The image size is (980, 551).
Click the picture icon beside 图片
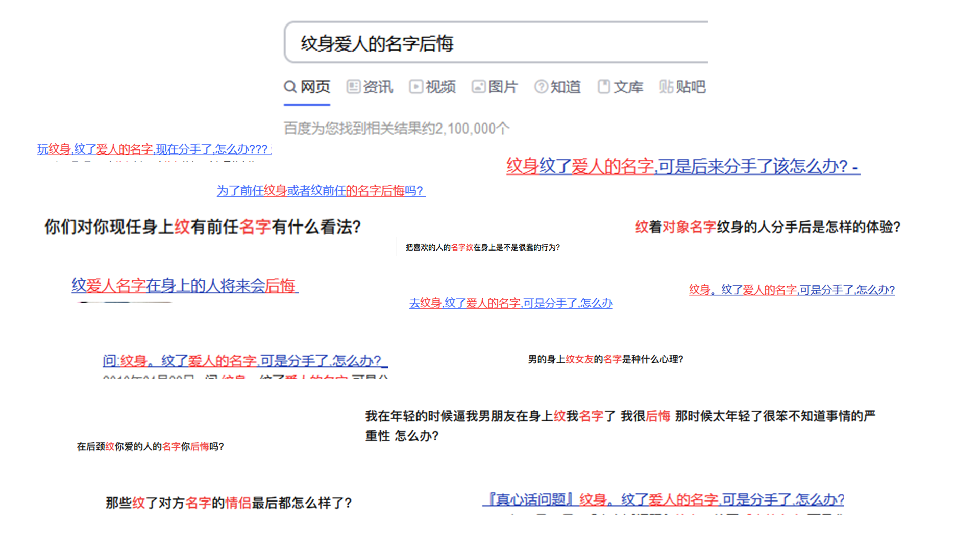tap(479, 86)
